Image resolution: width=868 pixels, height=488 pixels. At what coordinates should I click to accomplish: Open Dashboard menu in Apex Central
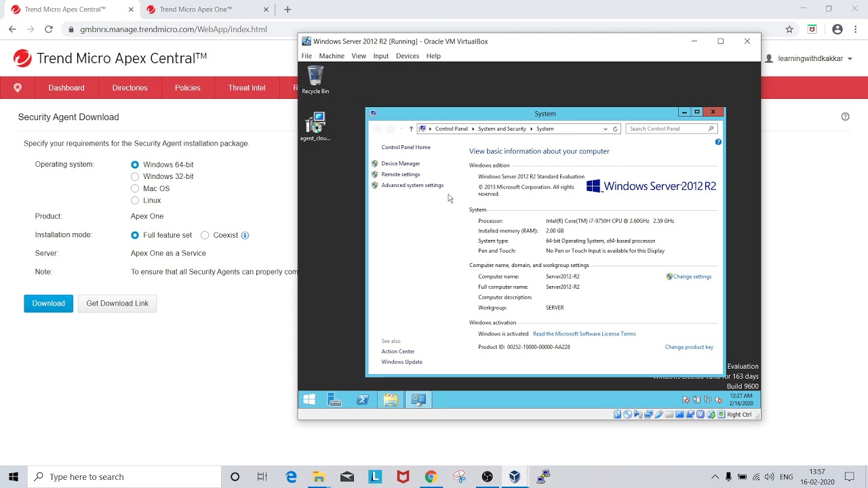click(x=66, y=87)
